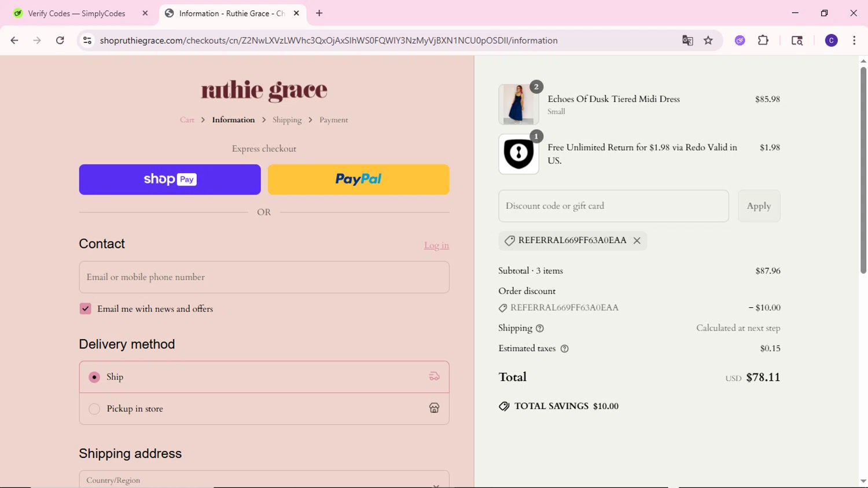This screenshot has height=488, width=868.
Task: Close the Information - Ruthie Grace tab
Action: [296, 13]
